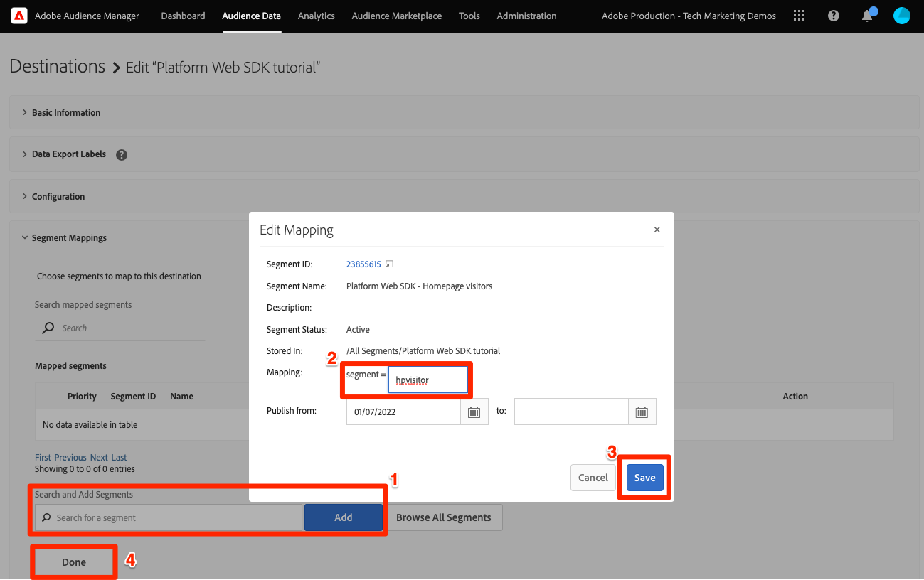Click the search mapped segments magnifier icon
Viewport: 924px width, 580px height.
pyautogui.click(x=48, y=328)
